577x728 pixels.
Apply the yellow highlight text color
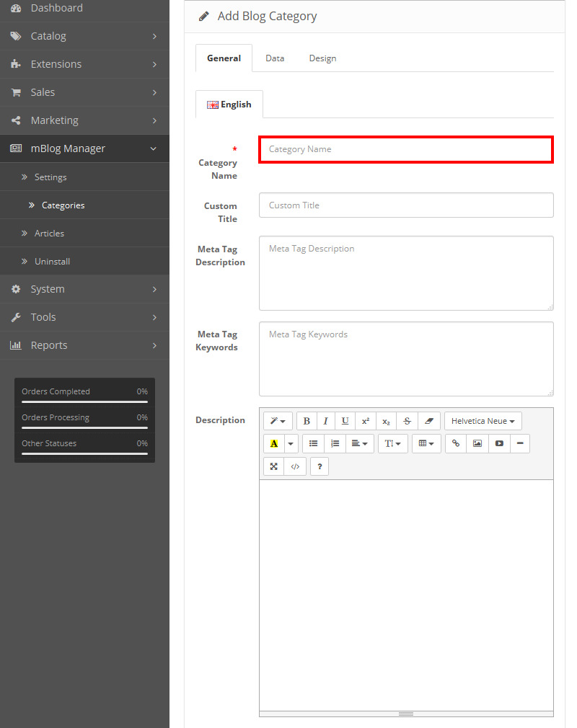[274, 444]
